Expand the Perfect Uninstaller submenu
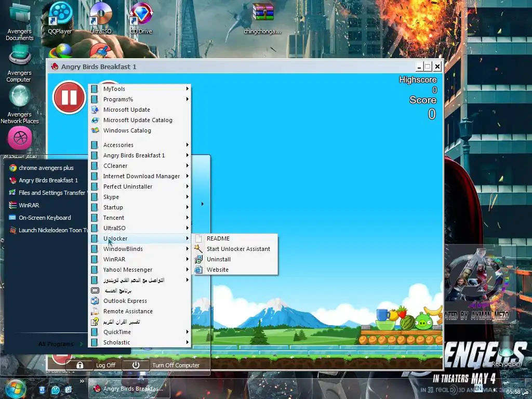 [x=140, y=187]
